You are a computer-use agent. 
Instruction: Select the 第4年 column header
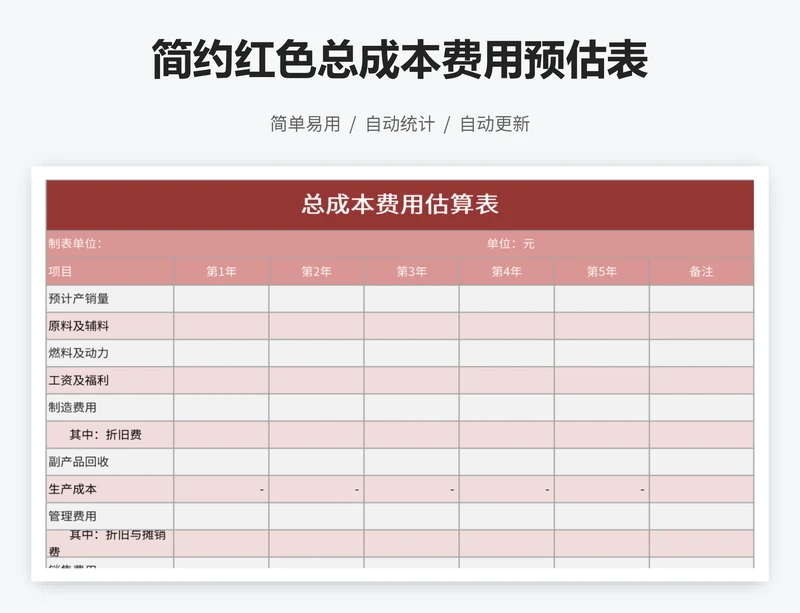[507, 271]
